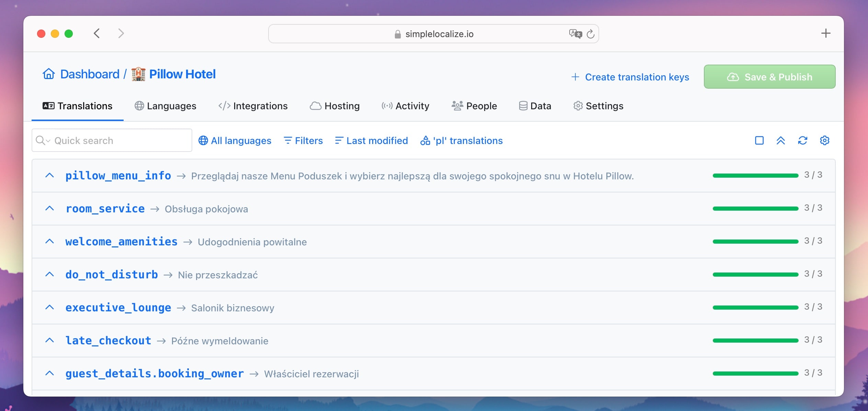Click the simplelocalize.io address bar
The width and height of the screenshot is (868, 411).
click(433, 34)
